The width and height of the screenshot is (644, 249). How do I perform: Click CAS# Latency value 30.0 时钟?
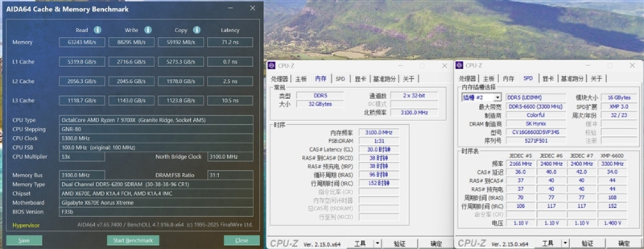379,149
